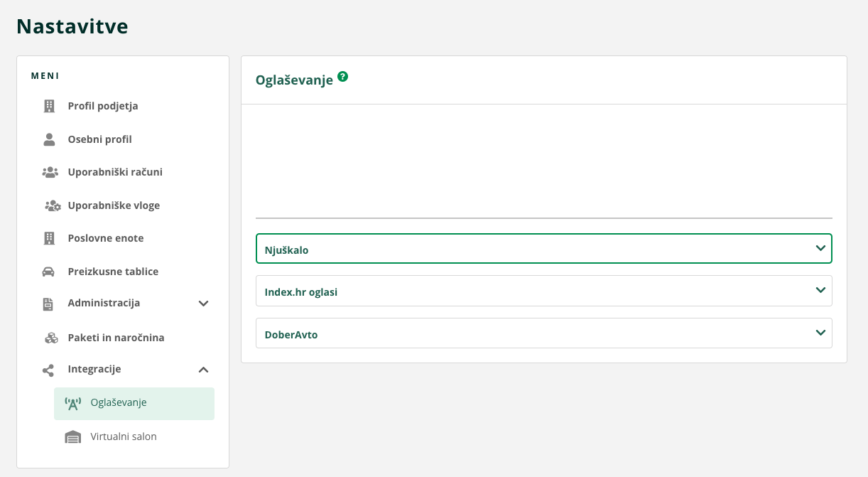Click the building icon beside Poslovne enote

(49, 238)
